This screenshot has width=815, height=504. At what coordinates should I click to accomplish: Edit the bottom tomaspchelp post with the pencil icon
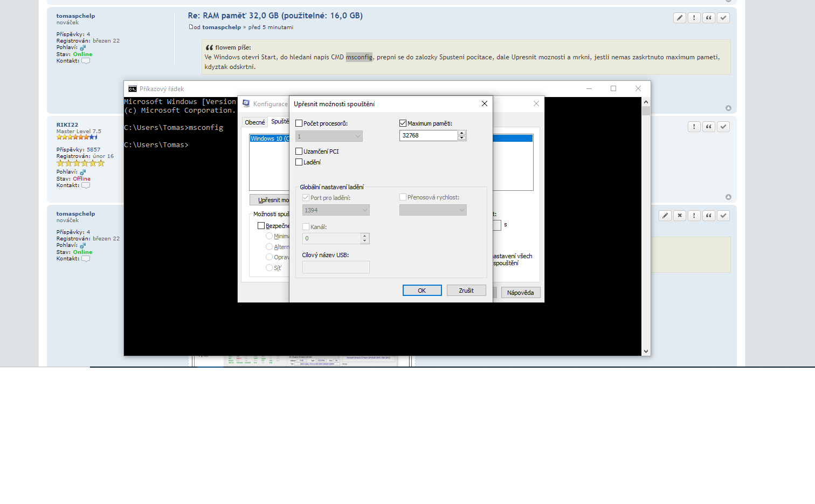coord(665,216)
